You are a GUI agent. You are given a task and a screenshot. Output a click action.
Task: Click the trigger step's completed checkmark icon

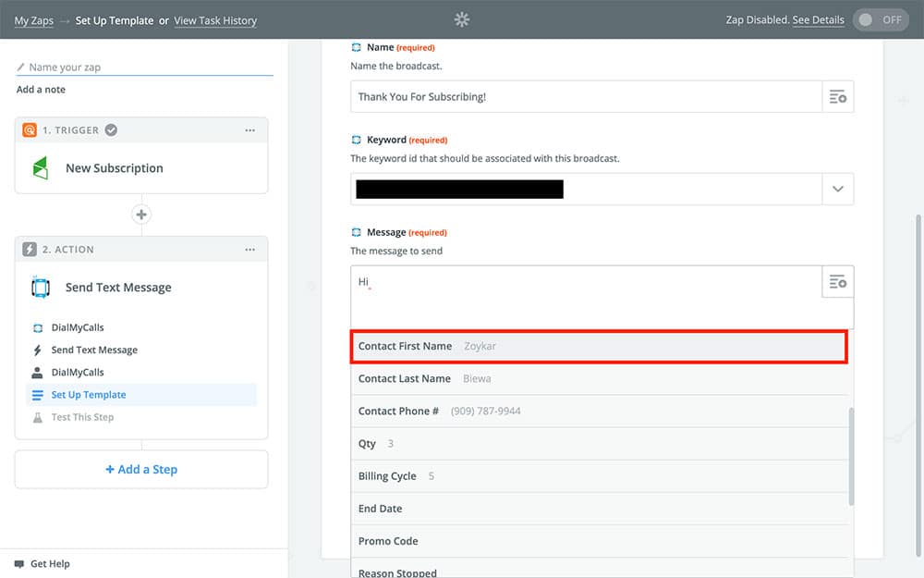pos(111,130)
